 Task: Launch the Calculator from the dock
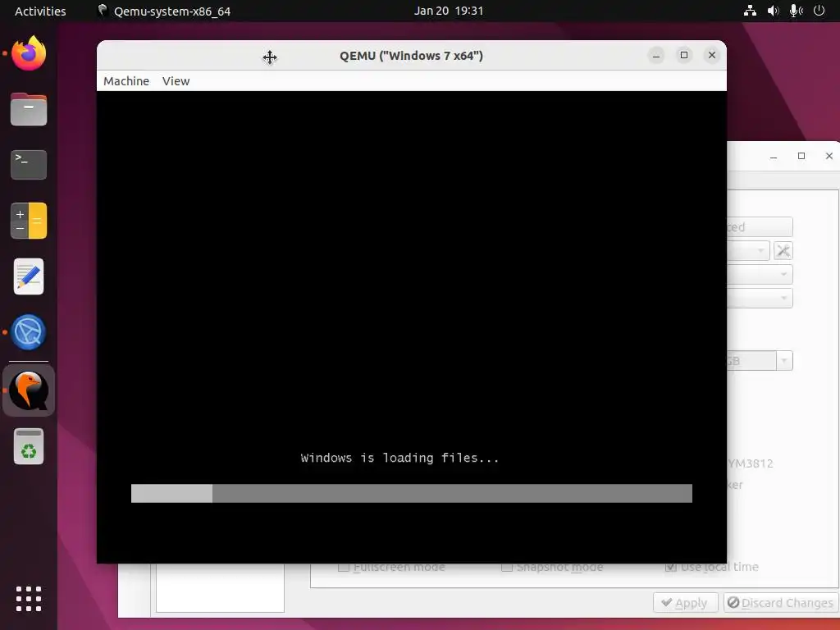click(x=29, y=221)
